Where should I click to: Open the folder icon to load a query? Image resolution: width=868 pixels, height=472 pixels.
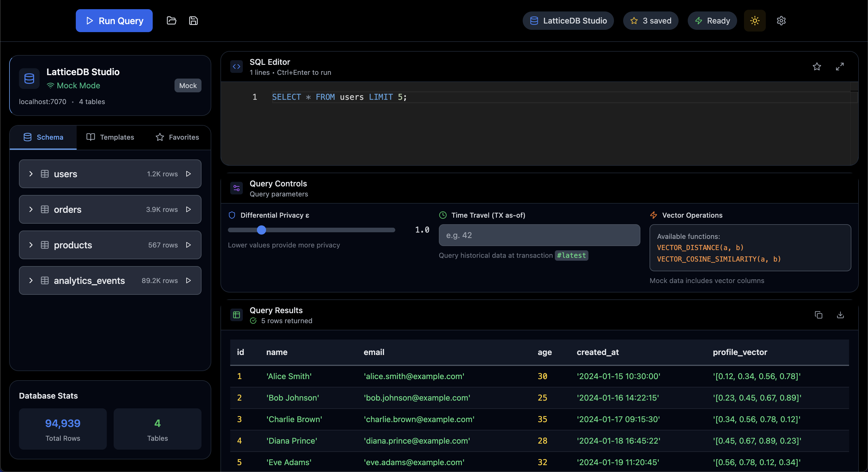(172, 21)
